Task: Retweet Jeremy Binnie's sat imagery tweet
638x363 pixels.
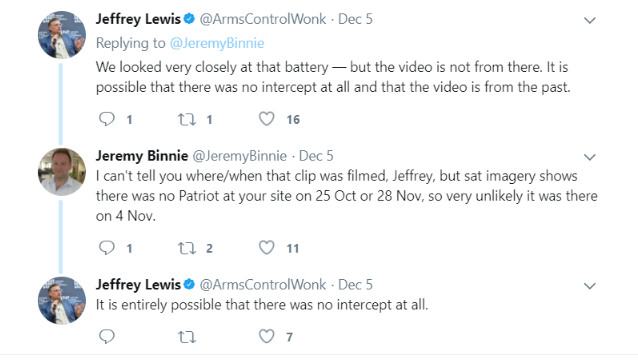Action: 187,248
